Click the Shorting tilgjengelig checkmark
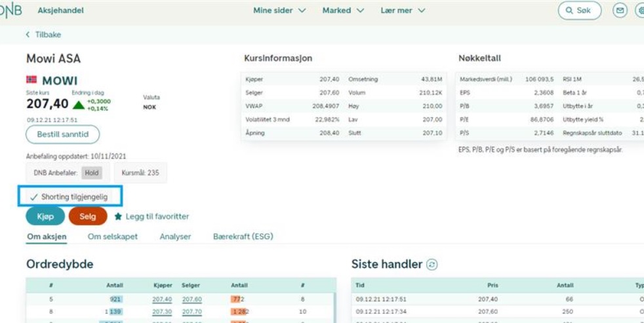The width and height of the screenshot is (644, 323). coord(34,197)
